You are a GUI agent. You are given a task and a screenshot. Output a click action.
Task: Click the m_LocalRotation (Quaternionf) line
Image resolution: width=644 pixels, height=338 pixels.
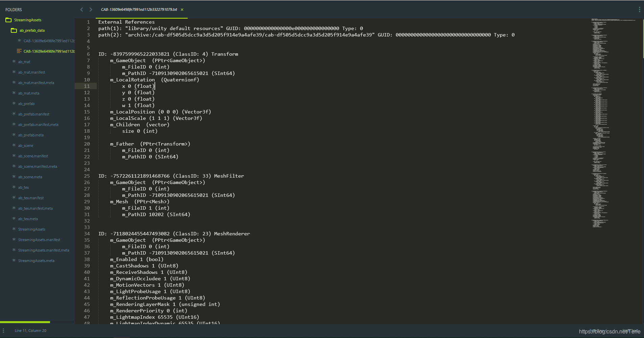154,80
